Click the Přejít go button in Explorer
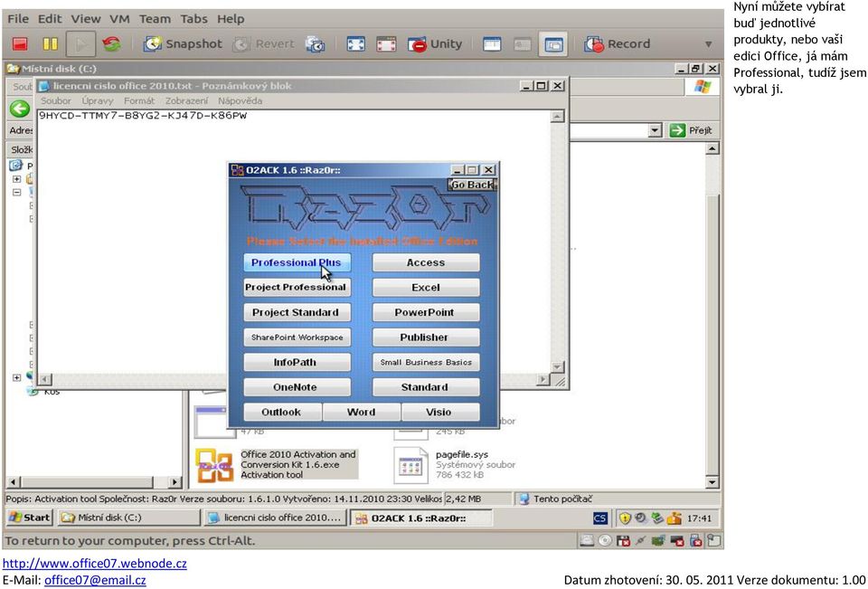Image resolution: width=868 pixels, height=589 pixels. tap(691, 131)
